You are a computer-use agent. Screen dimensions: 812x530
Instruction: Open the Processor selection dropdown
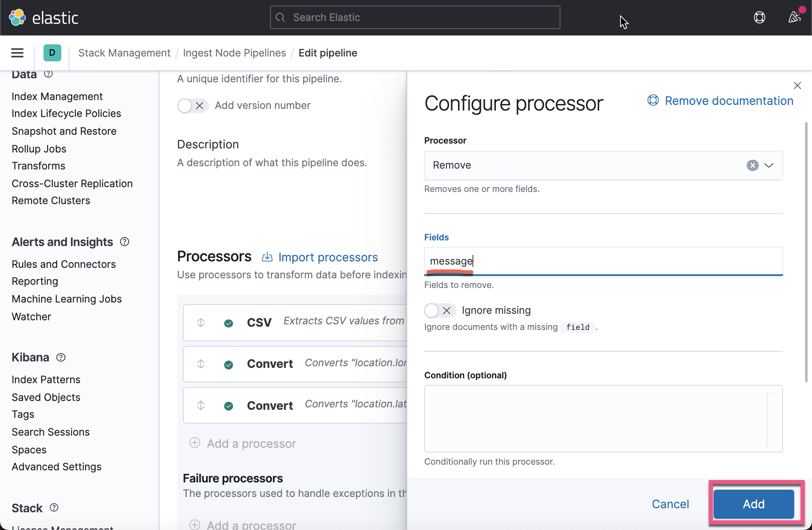pyautogui.click(x=769, y=165)
